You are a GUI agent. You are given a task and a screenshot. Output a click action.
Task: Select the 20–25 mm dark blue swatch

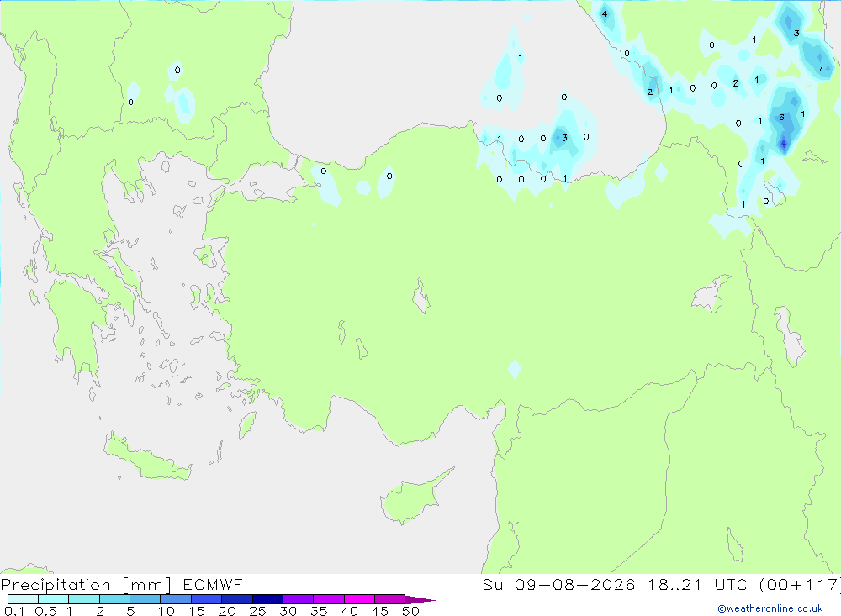[x=236, y=599]
